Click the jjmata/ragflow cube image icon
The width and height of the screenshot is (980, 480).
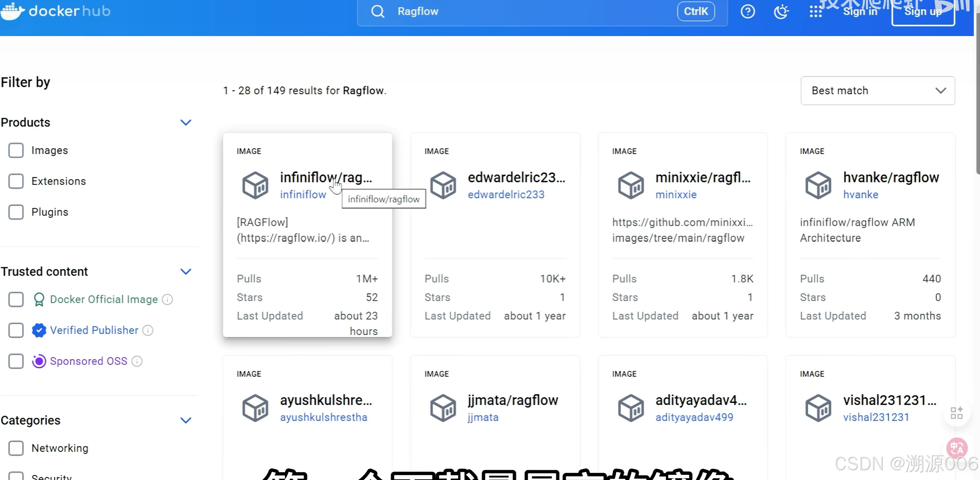coord(443,408)
